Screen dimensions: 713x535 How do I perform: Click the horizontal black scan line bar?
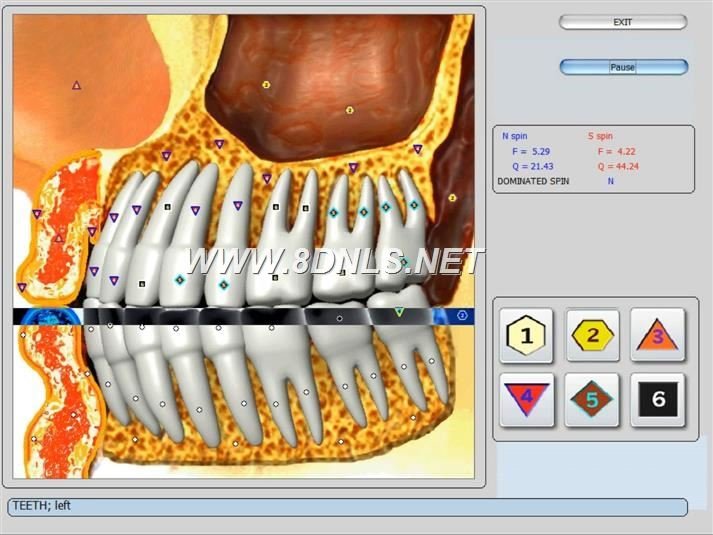[250, 317]
